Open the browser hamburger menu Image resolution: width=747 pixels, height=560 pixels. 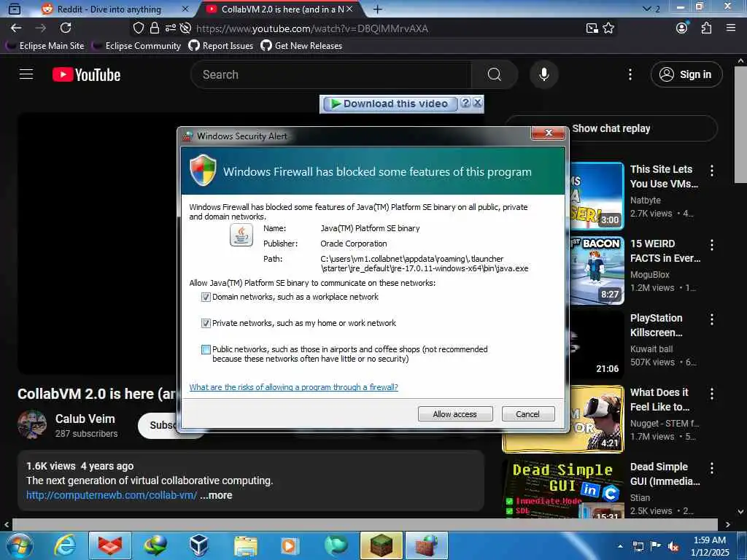tap(731, 28)
